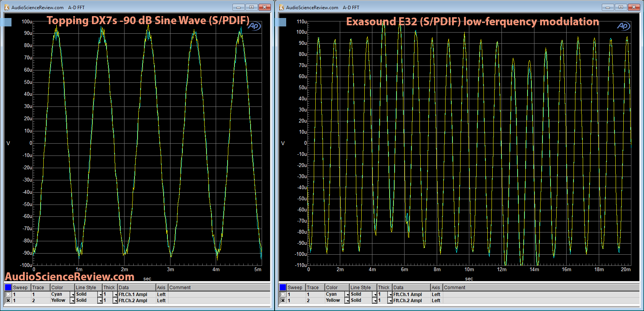Minimize the right Exasound A-D FFT window

(608, 7)
